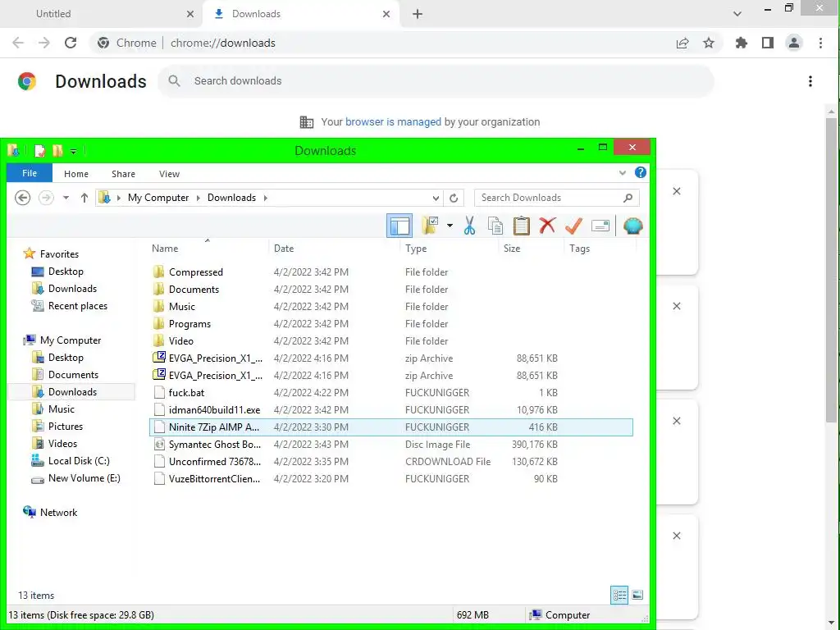Click the New Folder icon in Explorer toolbar

430,226
